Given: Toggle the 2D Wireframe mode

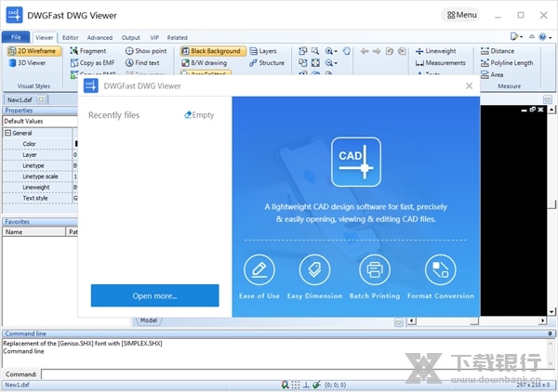Looking at the screenshot, I should coord(33,51).
